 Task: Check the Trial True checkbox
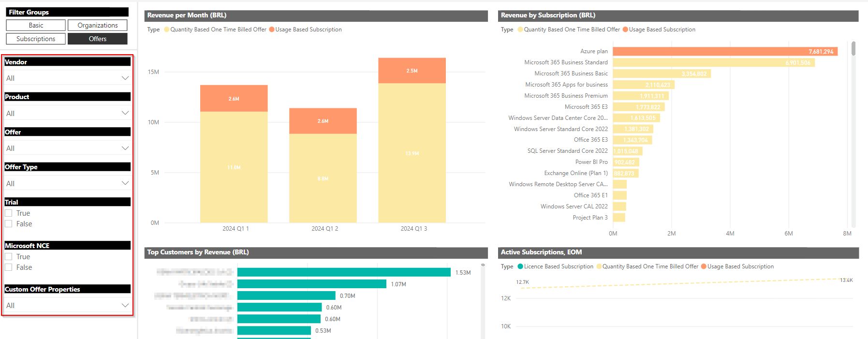point(9,213)
